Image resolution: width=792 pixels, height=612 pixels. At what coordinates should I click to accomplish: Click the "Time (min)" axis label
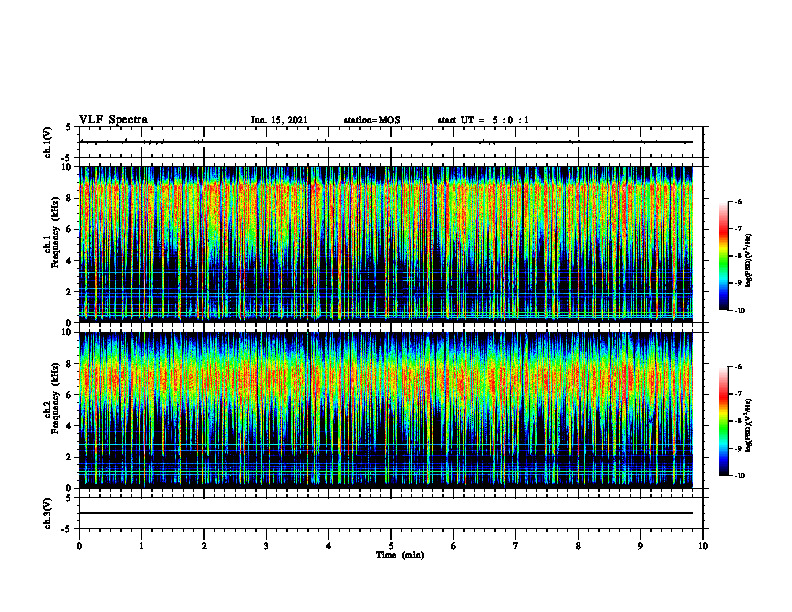click(400, 555)
